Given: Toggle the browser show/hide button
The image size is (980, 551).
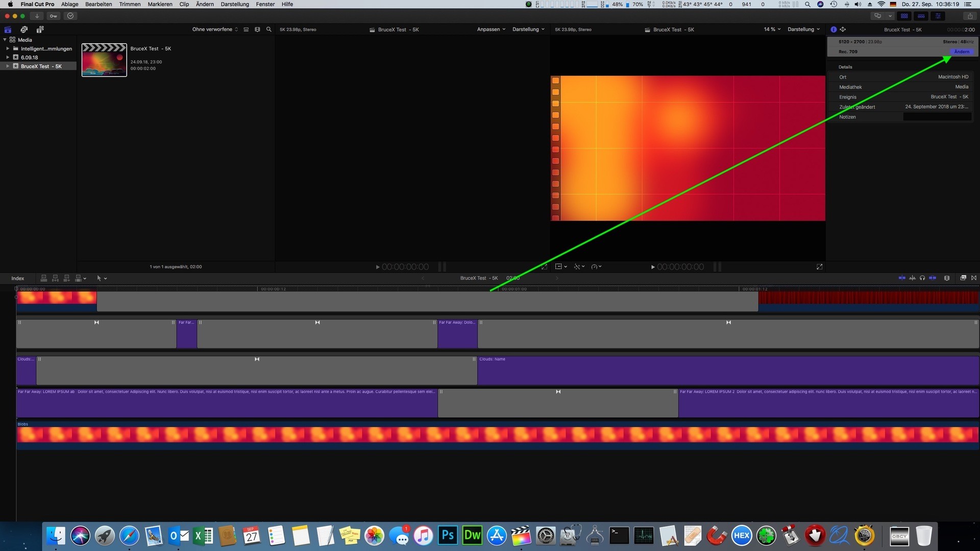Looking at the screenshot, I should click(x=904, y=16).
